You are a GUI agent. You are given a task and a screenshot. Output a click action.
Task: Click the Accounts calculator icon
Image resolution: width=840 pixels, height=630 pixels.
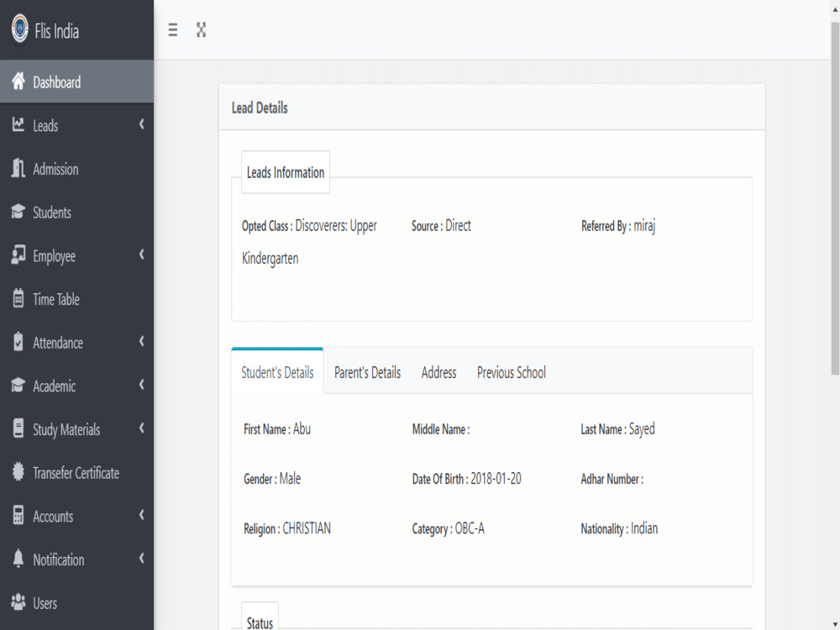click(18, 516)
